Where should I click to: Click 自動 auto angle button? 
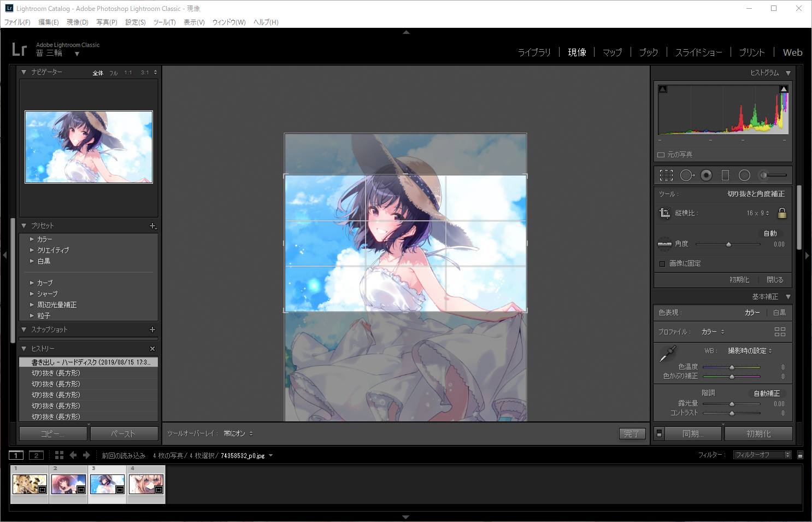pyautogui.click(x=770, y=233)
